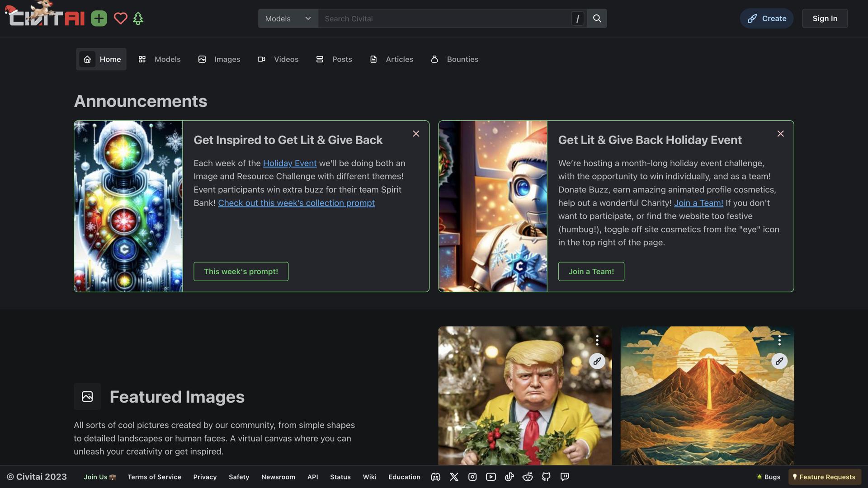The image size is (868, 488).
Task: Click the green plus icon beside logo
Action: (x=99, y=19)
